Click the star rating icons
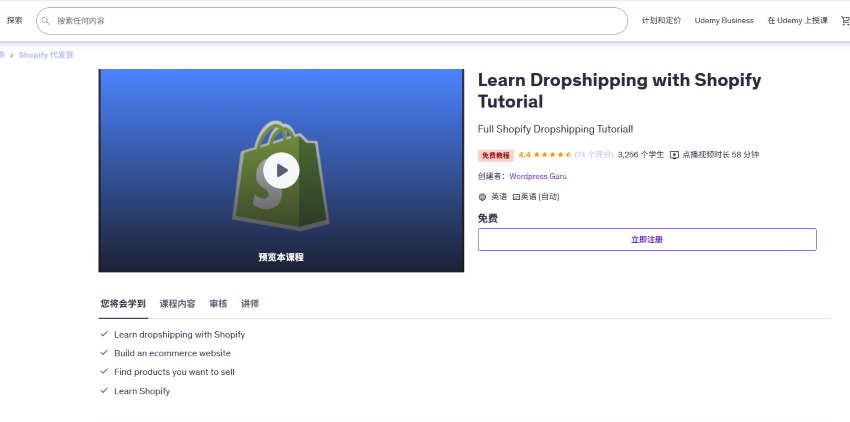 [x=552, y=155]
